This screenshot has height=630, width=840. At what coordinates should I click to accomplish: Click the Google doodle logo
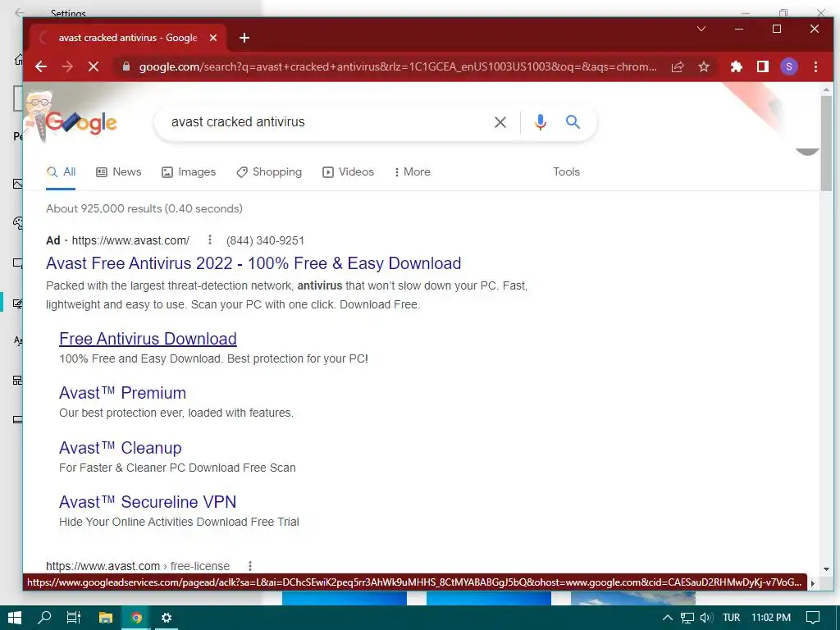coord(71,118)
